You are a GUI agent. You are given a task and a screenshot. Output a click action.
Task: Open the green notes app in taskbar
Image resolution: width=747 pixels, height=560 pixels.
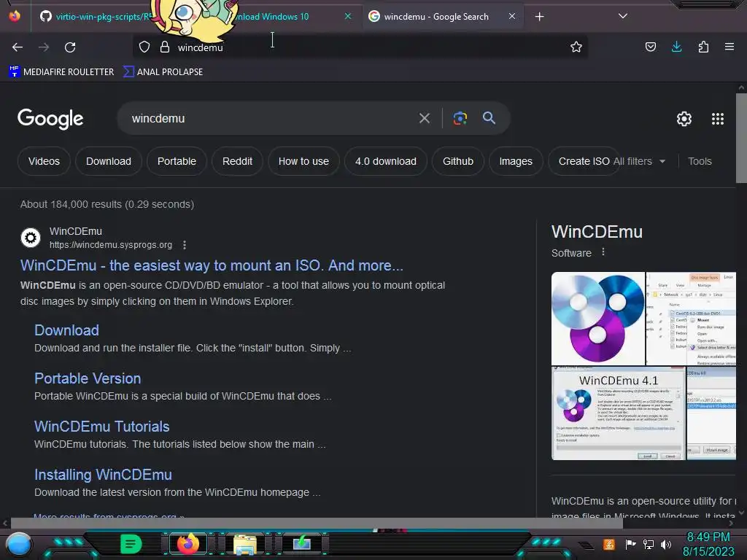click(x=131, y=544)
